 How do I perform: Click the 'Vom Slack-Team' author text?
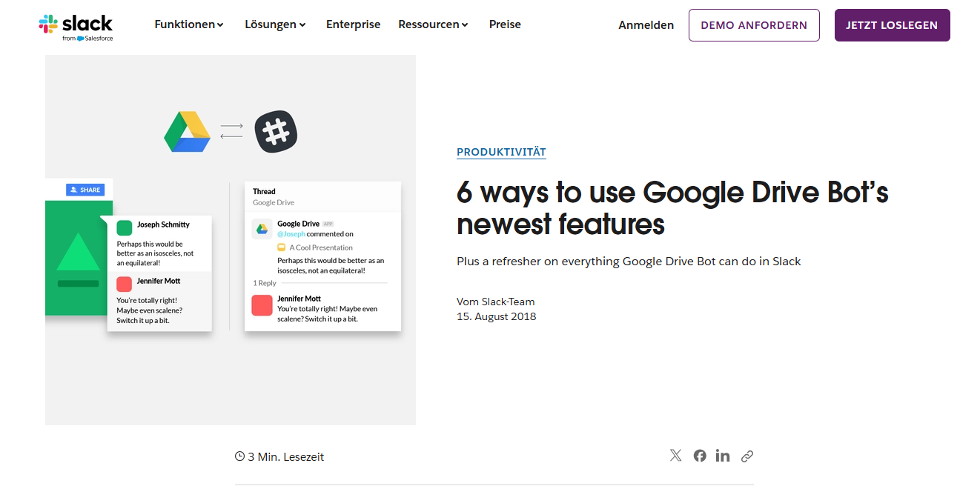point(496,302)
